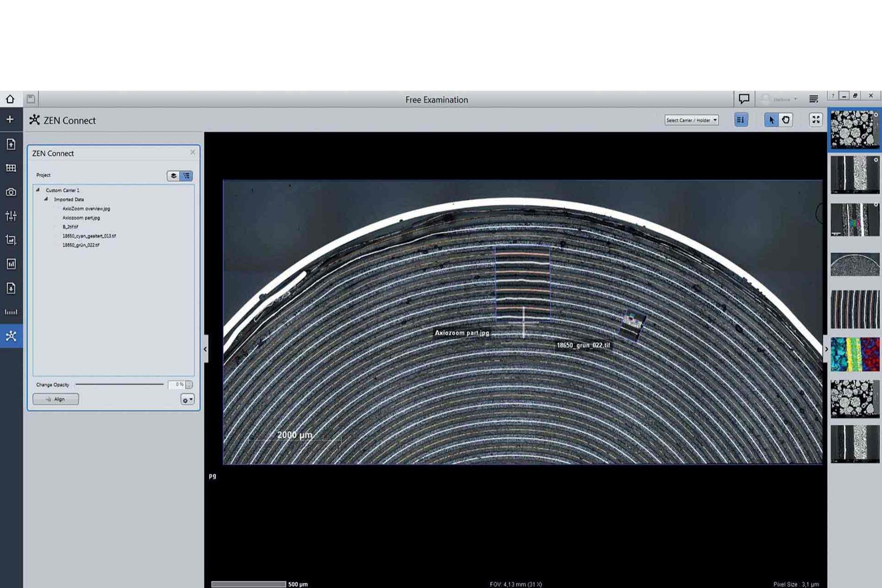Close the ZEN Connect panel
882x588 pixels.
[193, 153]
